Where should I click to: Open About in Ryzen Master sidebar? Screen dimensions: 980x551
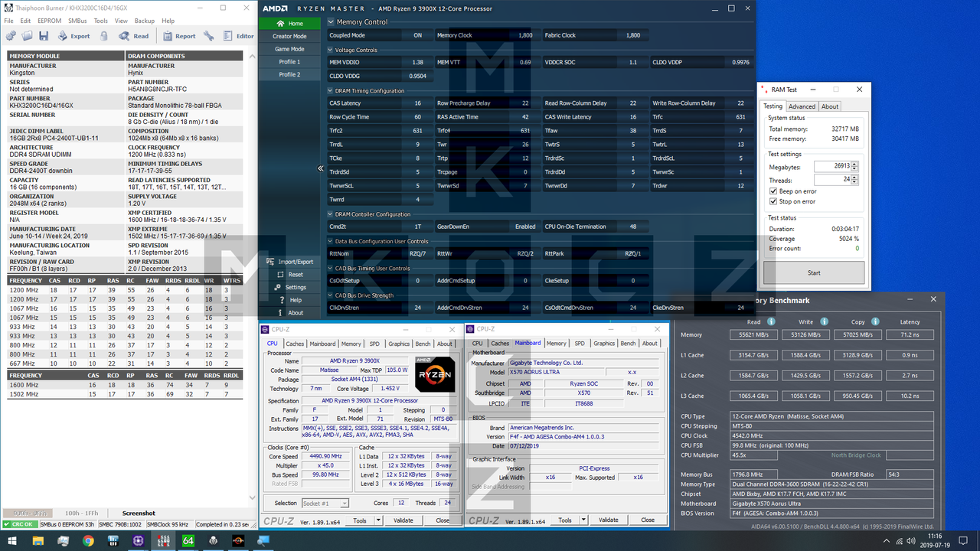pyautogui.click(x=289, y=312)
